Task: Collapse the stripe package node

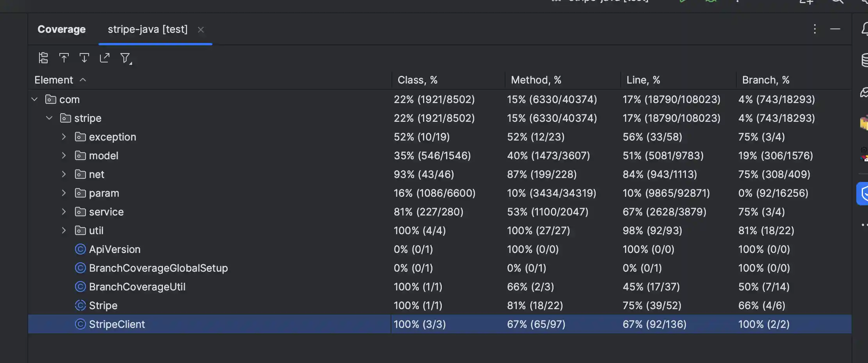Action: click(x=49, y=118)
